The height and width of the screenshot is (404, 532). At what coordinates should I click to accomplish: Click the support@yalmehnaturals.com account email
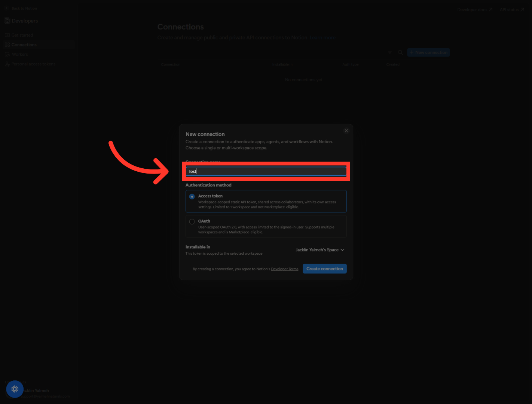tap(45, 396)
